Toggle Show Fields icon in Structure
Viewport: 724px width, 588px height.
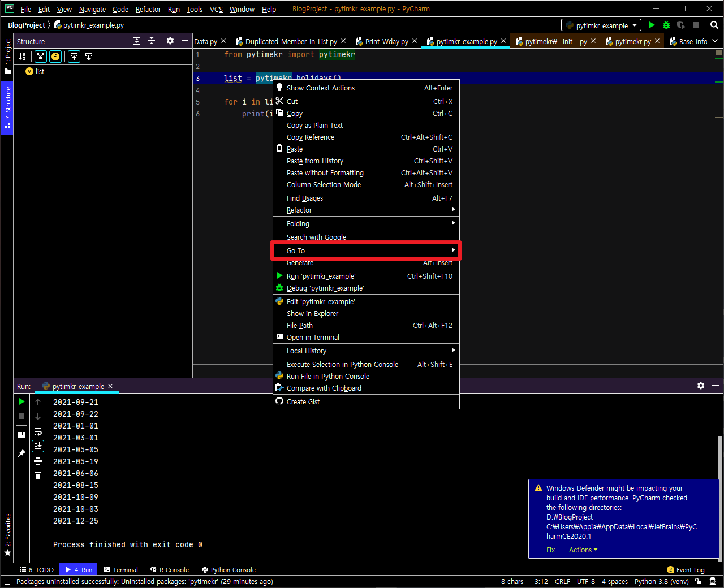(x=55, y=57)
